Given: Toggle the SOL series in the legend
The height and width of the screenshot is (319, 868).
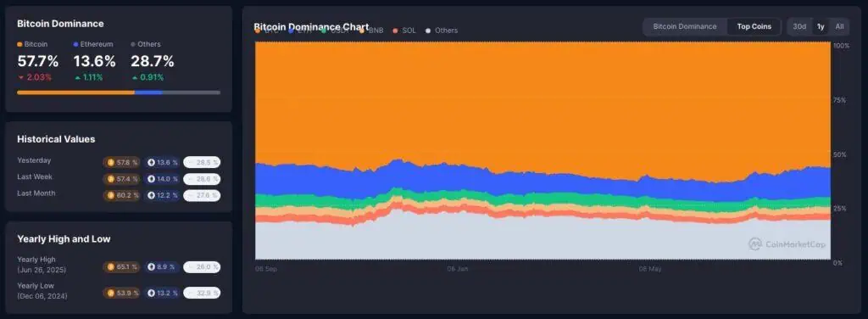Looking at the screenshot, I should [x=404, y=31].
